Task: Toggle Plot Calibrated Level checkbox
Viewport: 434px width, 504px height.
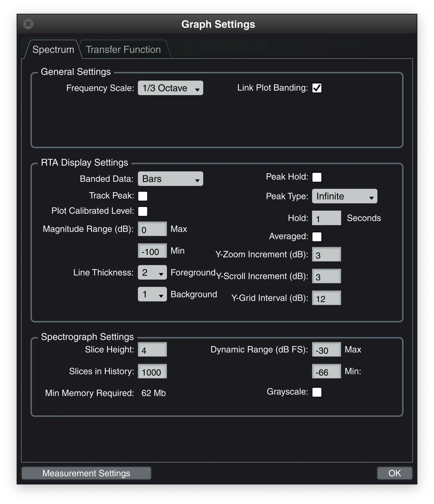Action: coord(143,211)
